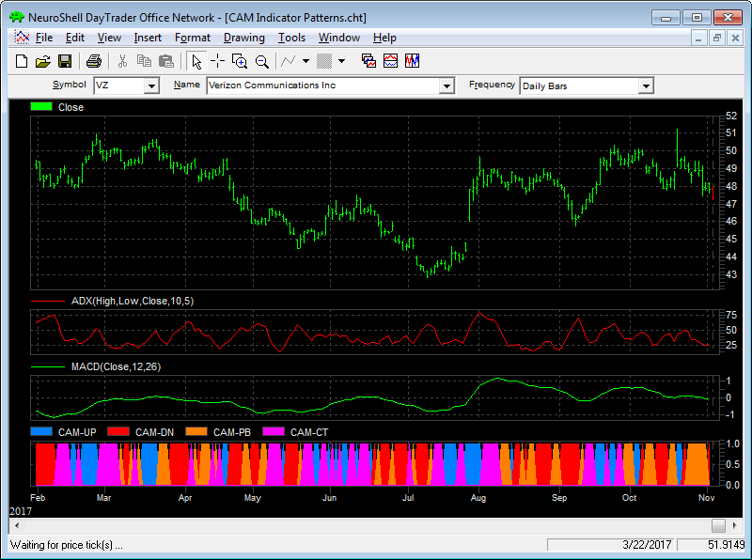Expand the Symbol VZ dropdown
Viewport: 752px width, 560px height.
click(x=151, y=86)
